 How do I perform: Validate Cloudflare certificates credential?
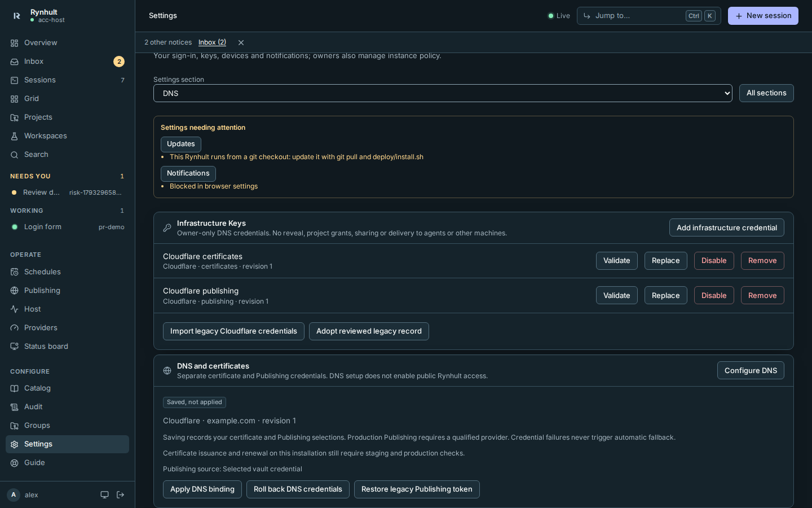point(617,261)
